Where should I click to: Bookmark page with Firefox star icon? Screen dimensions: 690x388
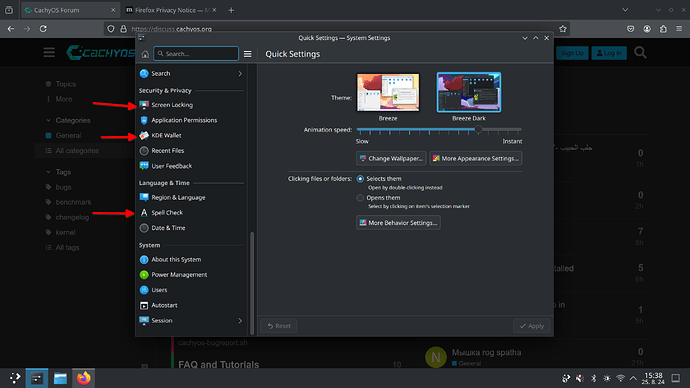click(x=562, y=29)
